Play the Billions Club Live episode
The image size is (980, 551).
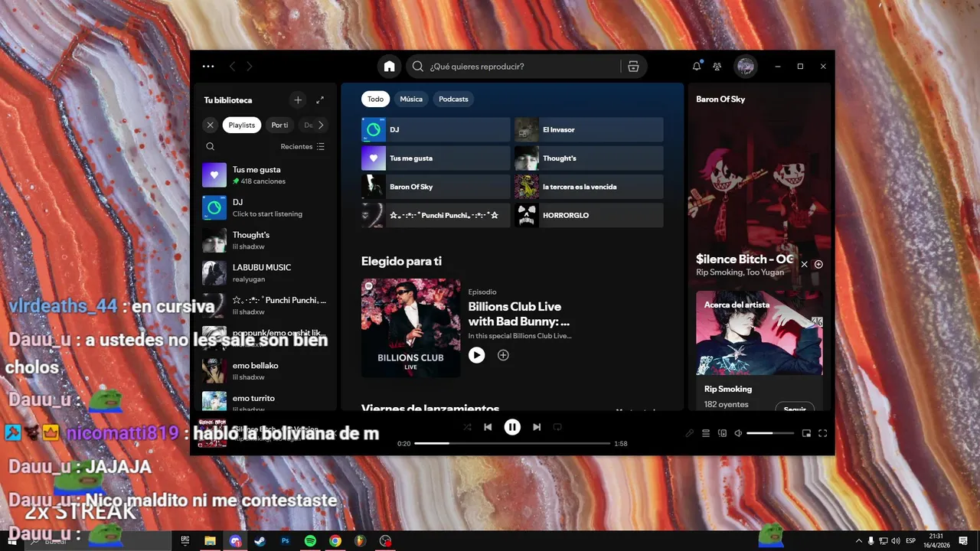[477, 355]
